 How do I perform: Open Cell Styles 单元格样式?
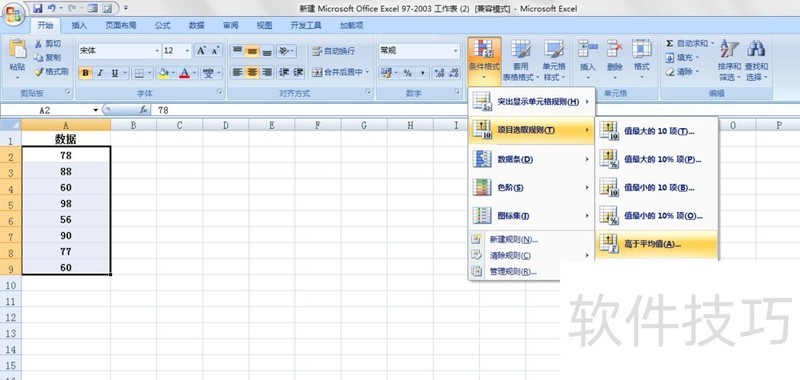click(x=554, y=60)
